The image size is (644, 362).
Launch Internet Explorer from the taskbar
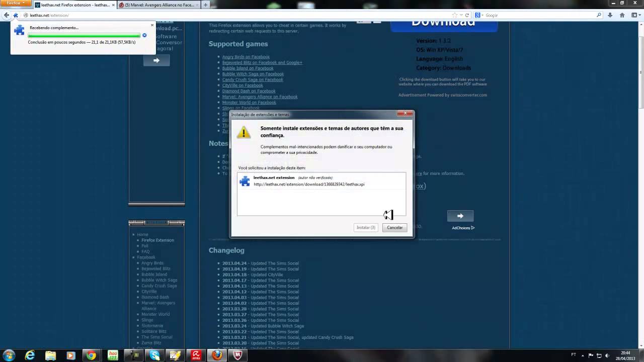[x=30, y=355]
